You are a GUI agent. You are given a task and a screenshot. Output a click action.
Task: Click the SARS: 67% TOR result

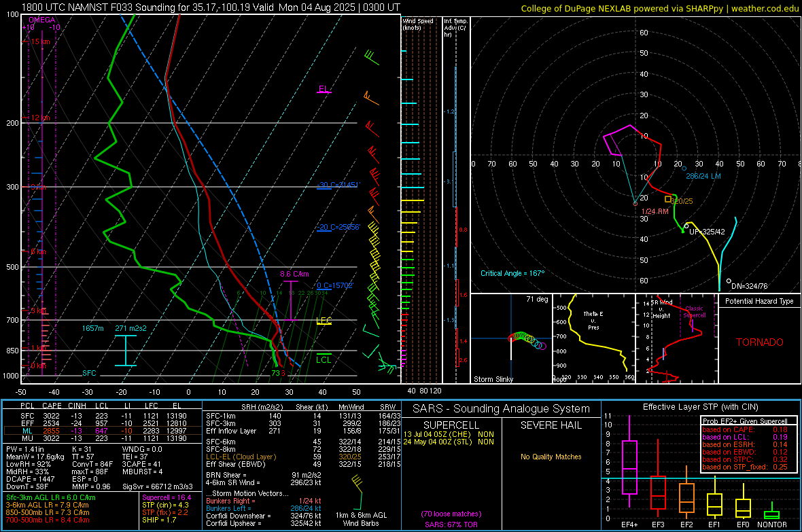[451, 525]
